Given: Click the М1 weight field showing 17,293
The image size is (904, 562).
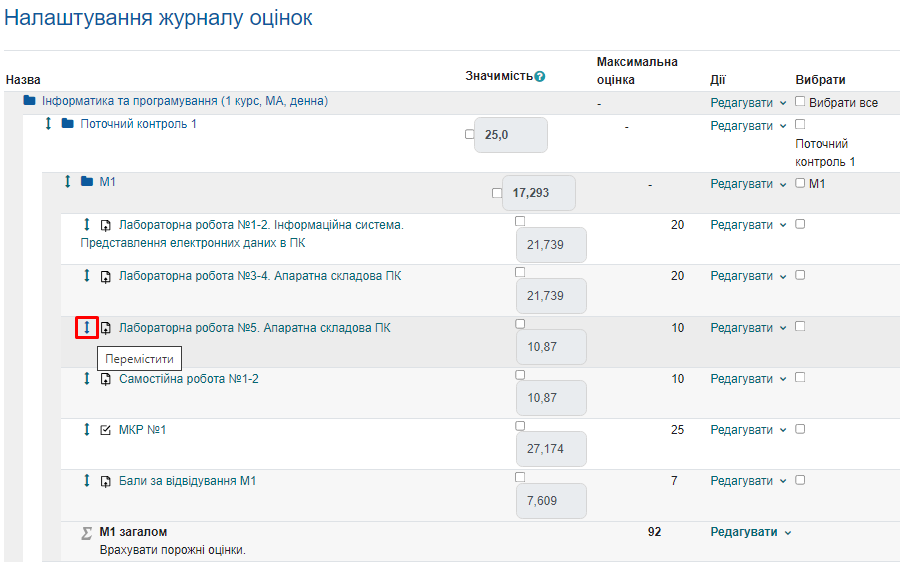Looking at the screenshot, I should 539,193.
